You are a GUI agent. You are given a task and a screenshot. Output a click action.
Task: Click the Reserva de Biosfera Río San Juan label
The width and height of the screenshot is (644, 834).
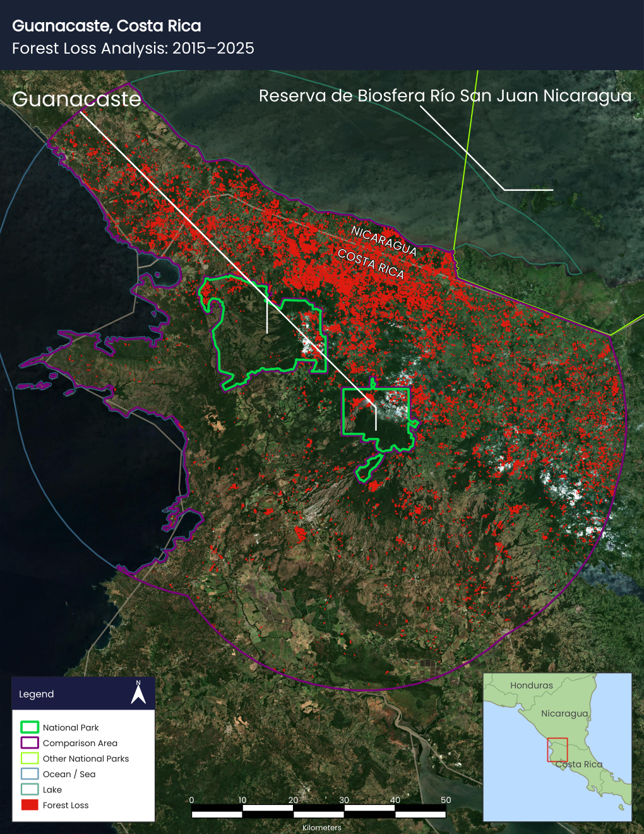tap(445, 96)
